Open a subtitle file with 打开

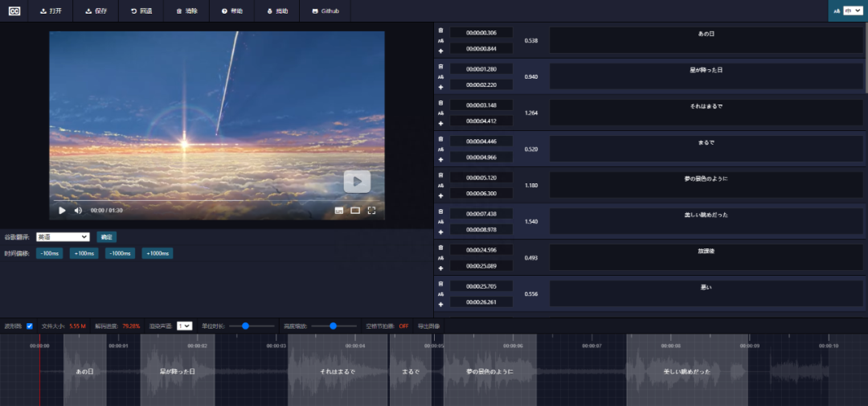tap(51, 11)
